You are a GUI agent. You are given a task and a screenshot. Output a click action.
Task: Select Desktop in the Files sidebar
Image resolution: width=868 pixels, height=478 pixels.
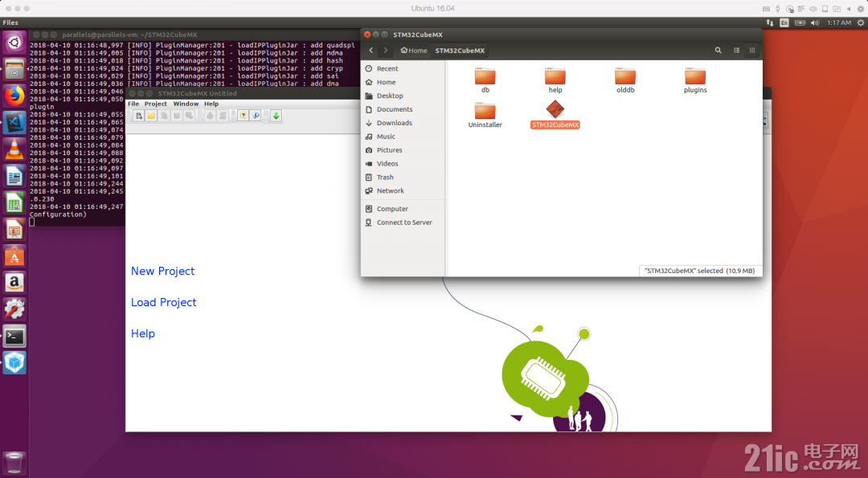pyautogui.click(x=403, y=96)
